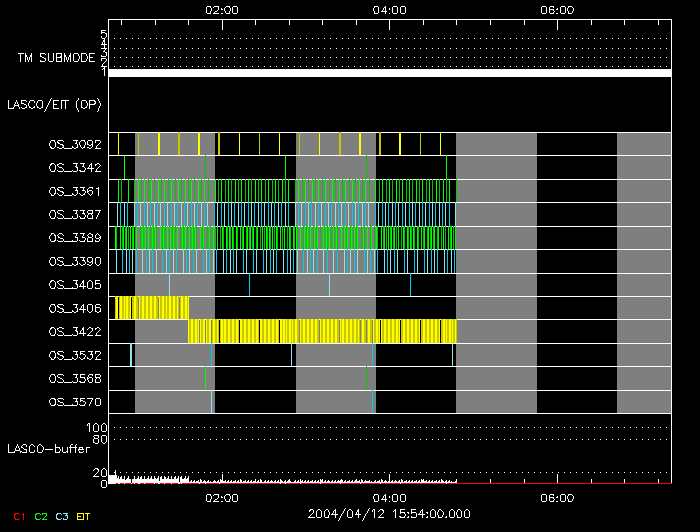Screen dimensions: 700x532
Task: Click the white TM SUBMODE level bar
Action: [x=389, y=73]
